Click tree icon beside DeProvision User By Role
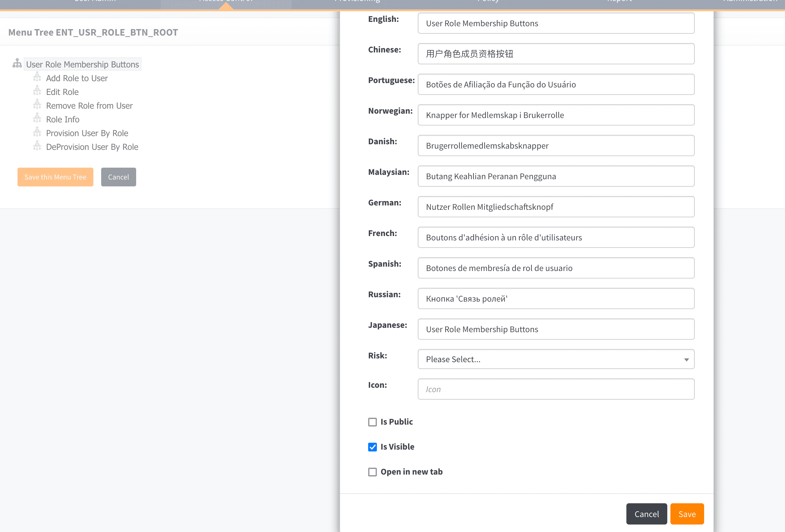This screenshot has width=785, height=532. [37, 146]
